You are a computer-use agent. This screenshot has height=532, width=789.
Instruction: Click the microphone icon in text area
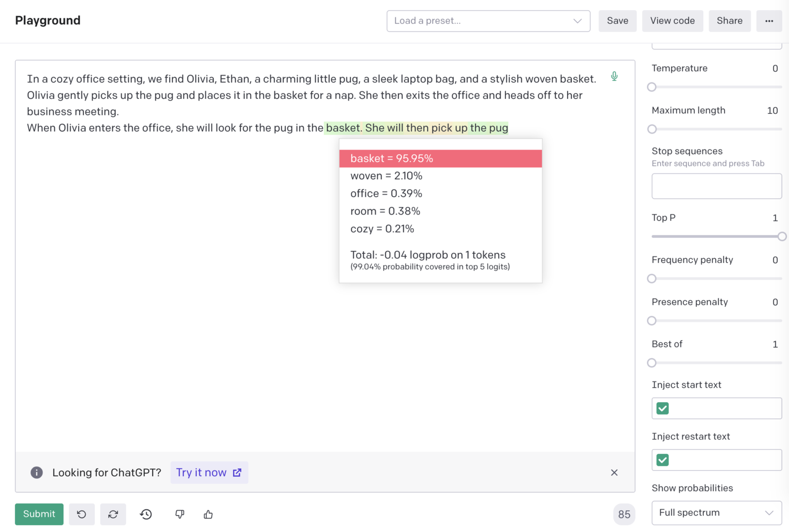pos(614,76)
